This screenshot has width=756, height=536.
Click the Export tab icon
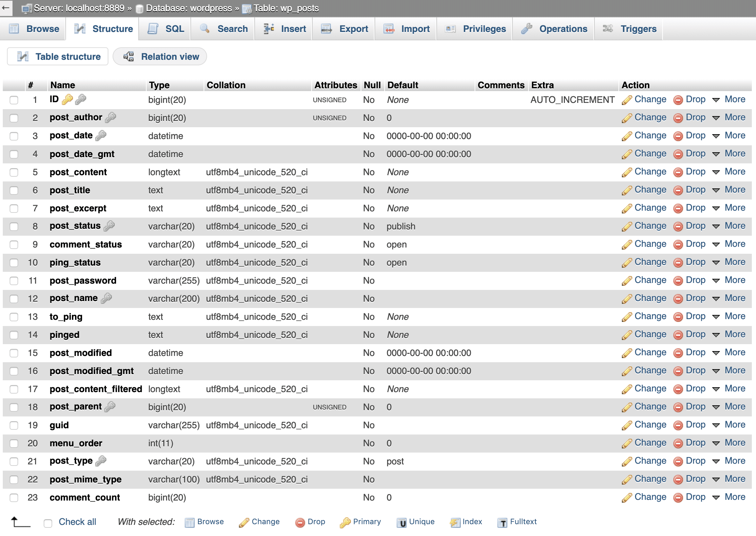pyautogui.click(x=325, y=29)
